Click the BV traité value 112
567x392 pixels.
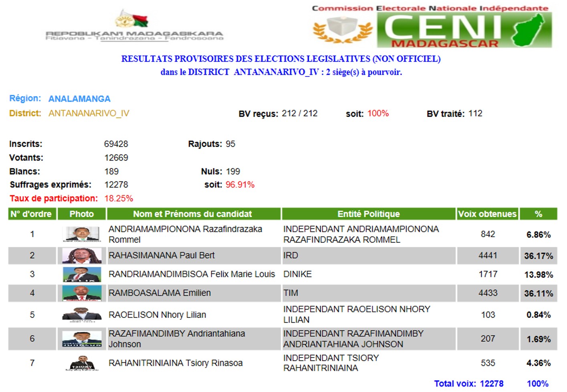[x=476, y=113]
